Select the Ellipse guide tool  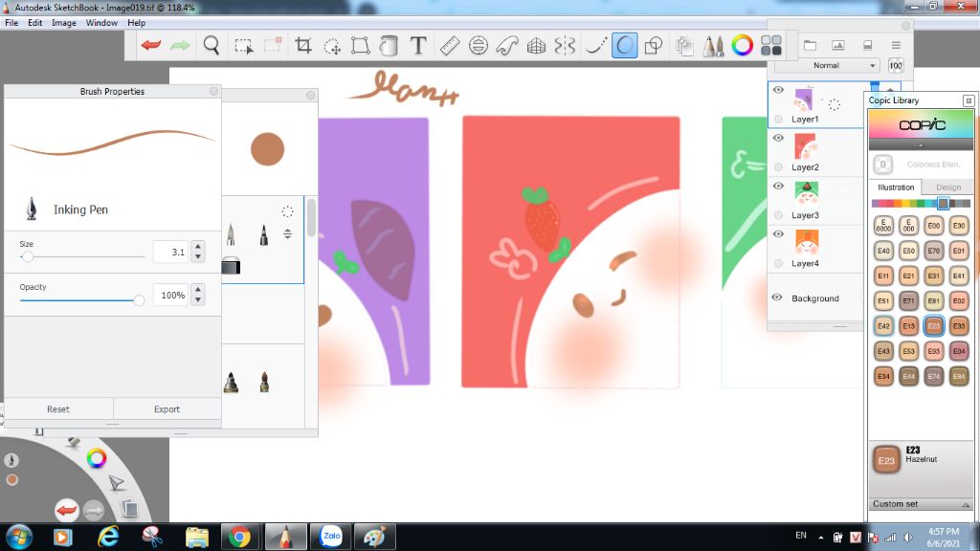[x=479, y=45]
